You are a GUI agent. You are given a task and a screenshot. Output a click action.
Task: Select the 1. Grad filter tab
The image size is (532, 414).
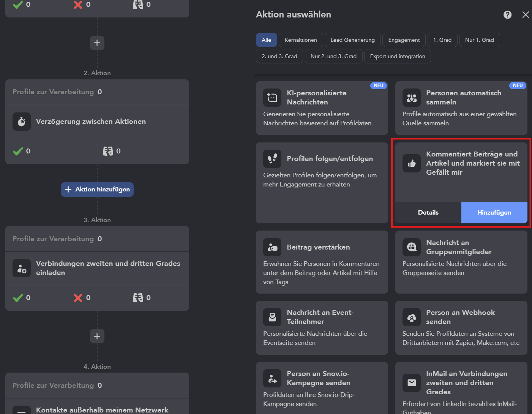(442, 40)
